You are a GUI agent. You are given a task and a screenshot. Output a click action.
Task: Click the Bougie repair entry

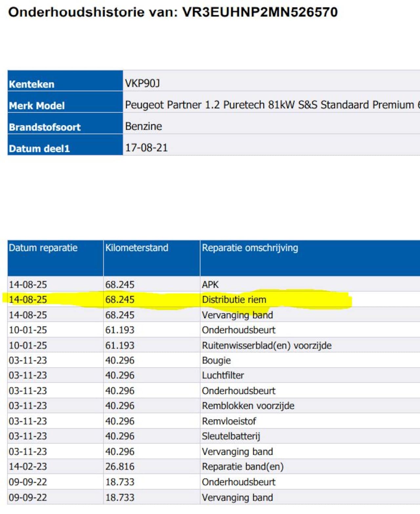coord(216,360)
